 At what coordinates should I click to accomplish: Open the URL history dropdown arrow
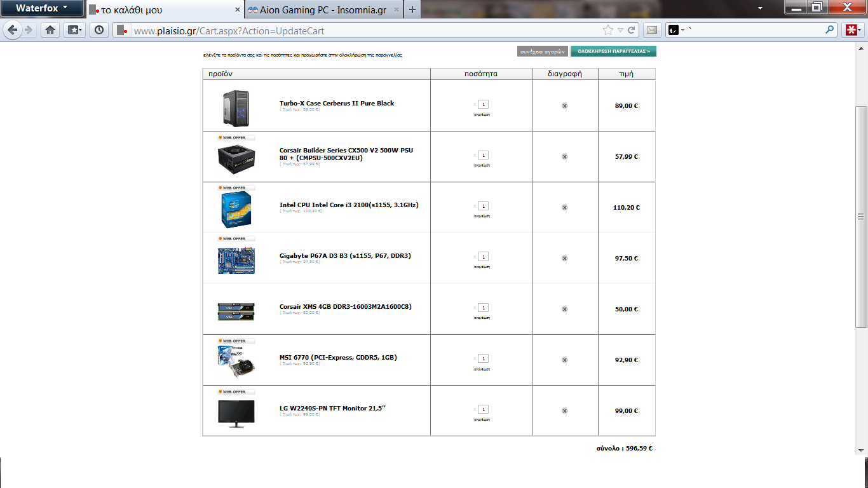[x=620, y=30]
